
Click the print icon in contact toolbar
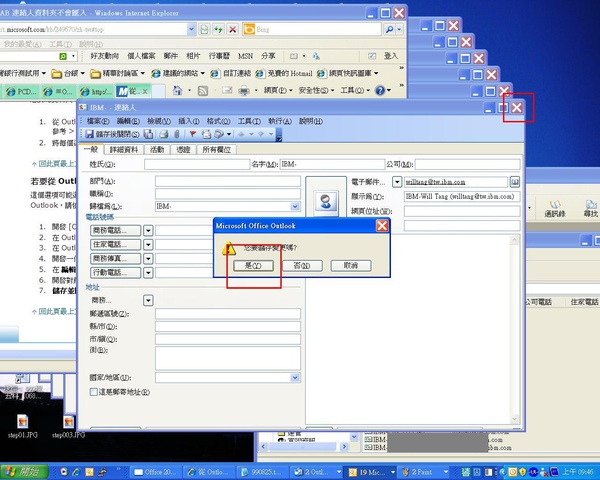click(164, 134)
